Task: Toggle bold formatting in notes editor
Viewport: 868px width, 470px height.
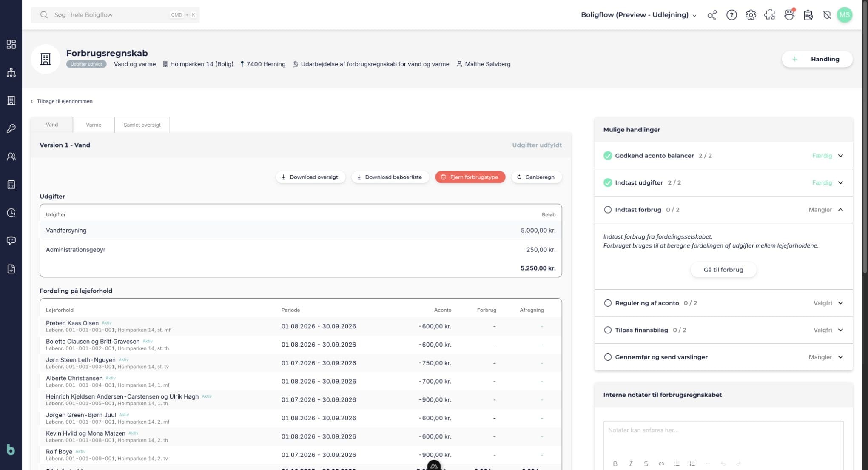Action: click(x=615, y=464)
